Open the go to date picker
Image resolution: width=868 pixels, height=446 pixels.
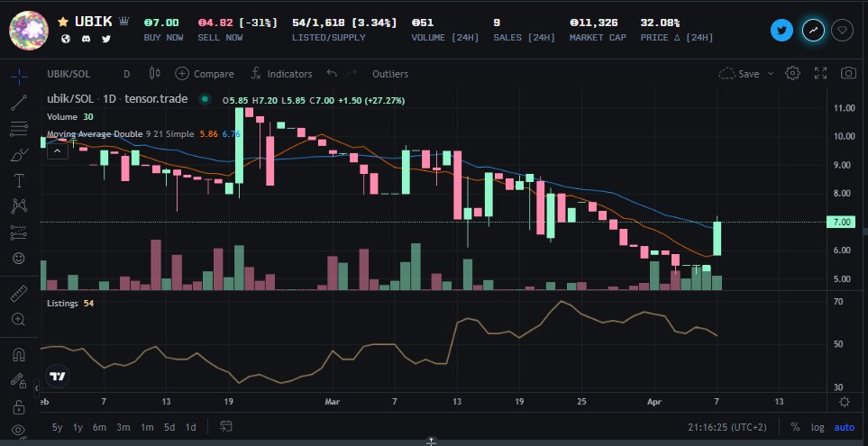coord(226,427)
